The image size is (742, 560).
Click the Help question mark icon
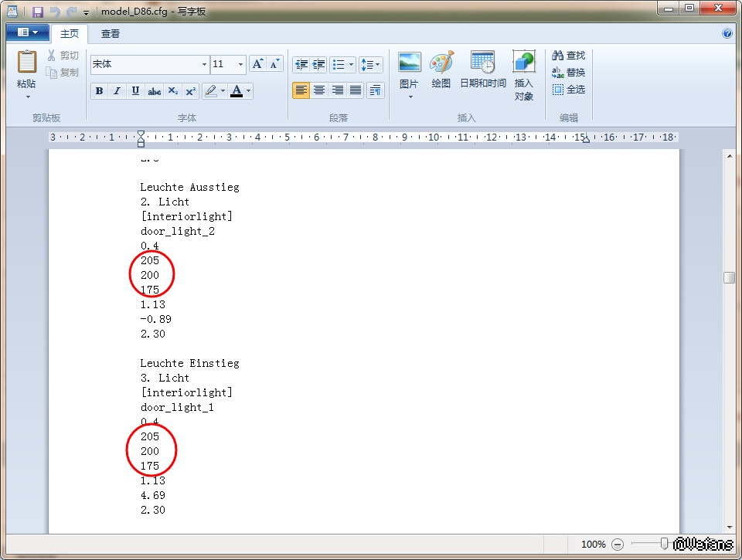point(727,33)
